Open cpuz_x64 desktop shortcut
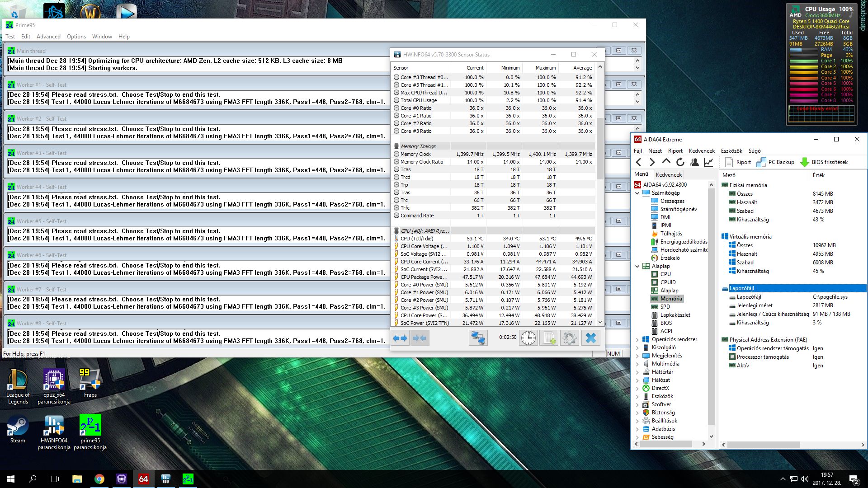This screenshot has width=868, height=488. [54, 386]
